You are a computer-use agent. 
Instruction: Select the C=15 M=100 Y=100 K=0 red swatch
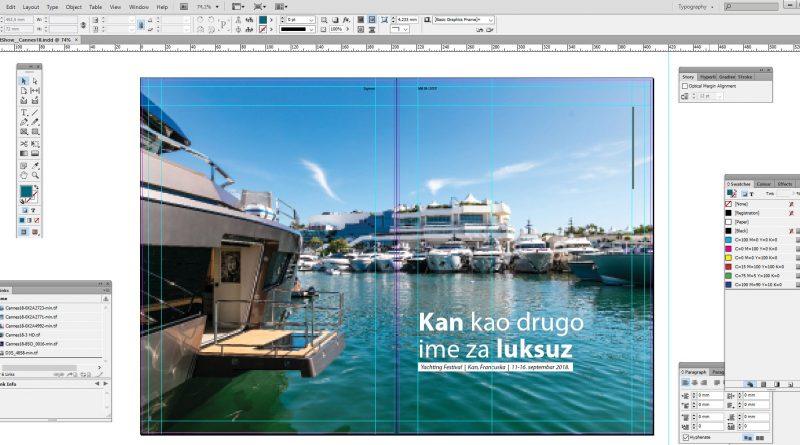(x=760, y=267)
